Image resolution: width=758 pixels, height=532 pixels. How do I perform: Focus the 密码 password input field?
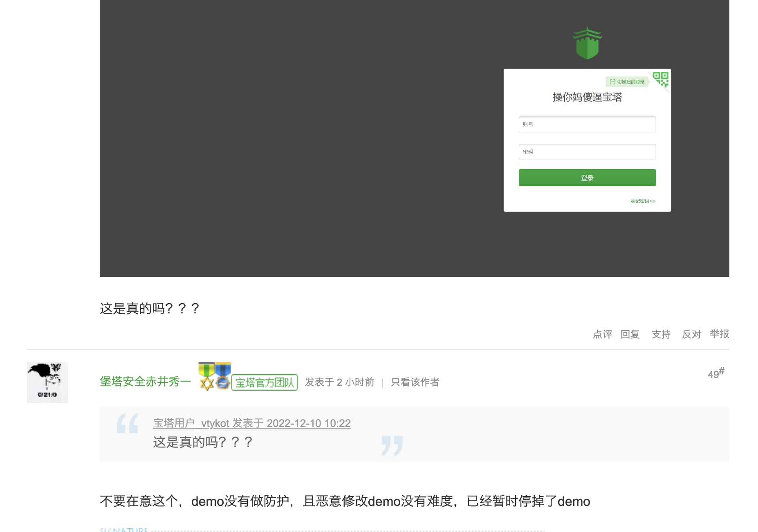pos(587,152)
